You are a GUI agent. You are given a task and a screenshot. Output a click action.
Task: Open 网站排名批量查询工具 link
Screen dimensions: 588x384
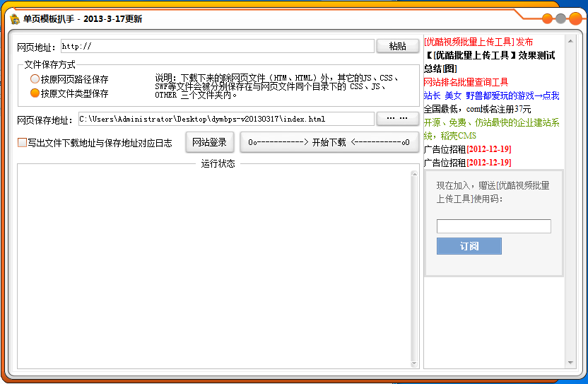click(x=466, y=82)
